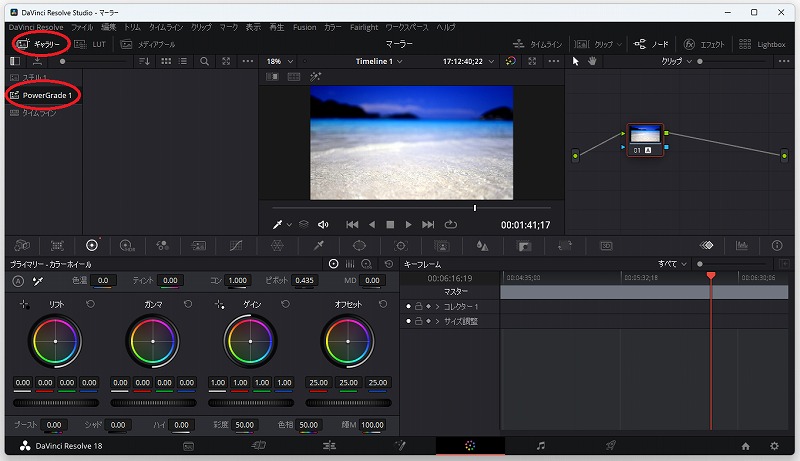Click the gallery thumbnail size slider handle

tap(62, 61)
